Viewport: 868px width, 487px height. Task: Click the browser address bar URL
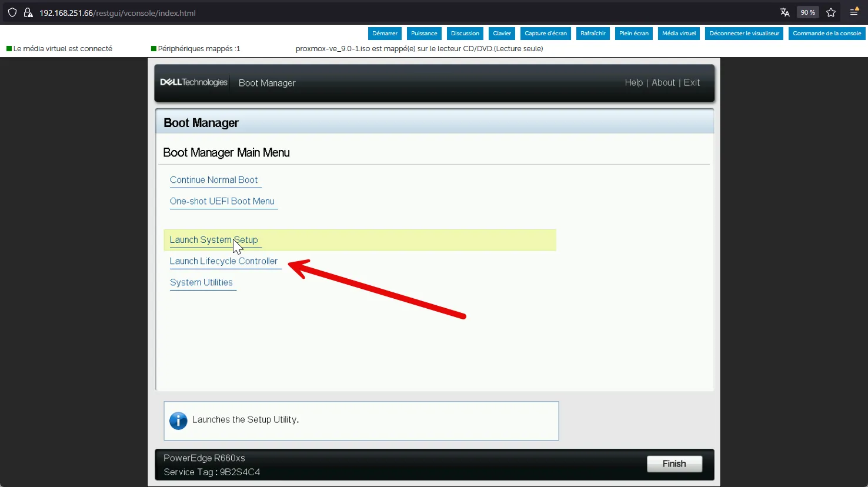(118, 13)
